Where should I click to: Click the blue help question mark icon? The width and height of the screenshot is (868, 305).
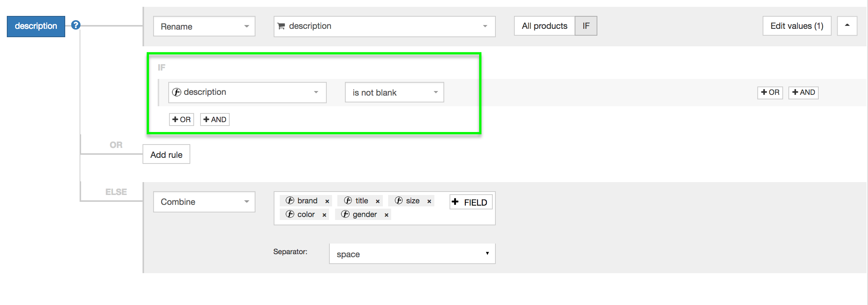[x=76, y=25]
